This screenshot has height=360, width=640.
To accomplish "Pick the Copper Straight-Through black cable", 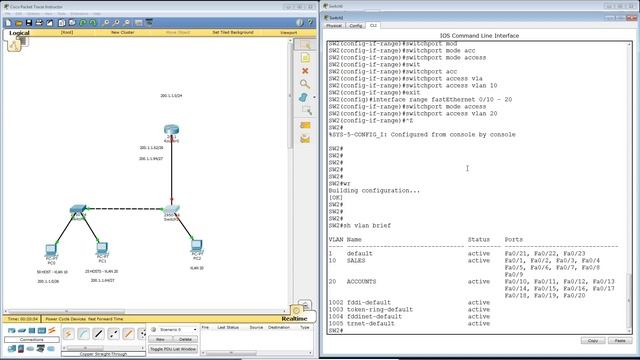I will point(98,334).
